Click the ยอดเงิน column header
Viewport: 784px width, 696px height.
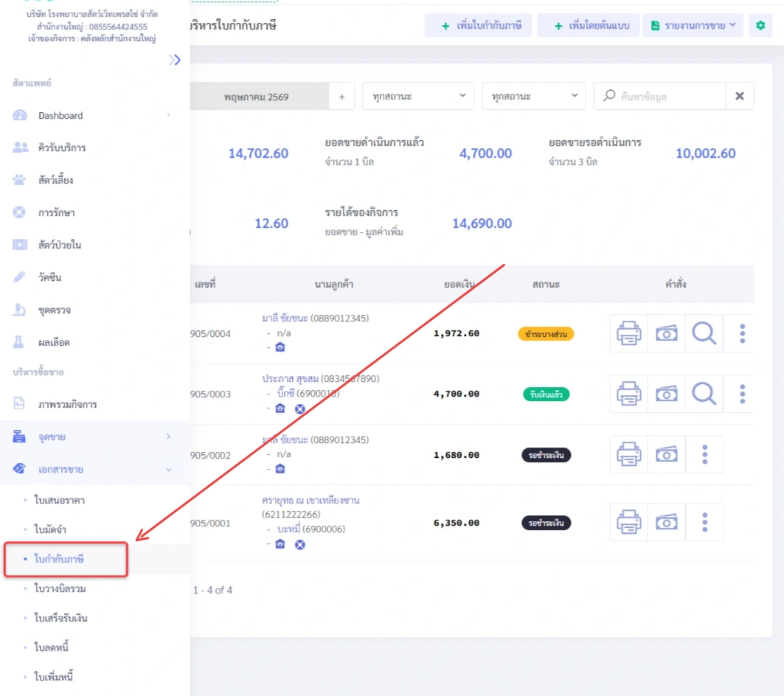(459, 285)
